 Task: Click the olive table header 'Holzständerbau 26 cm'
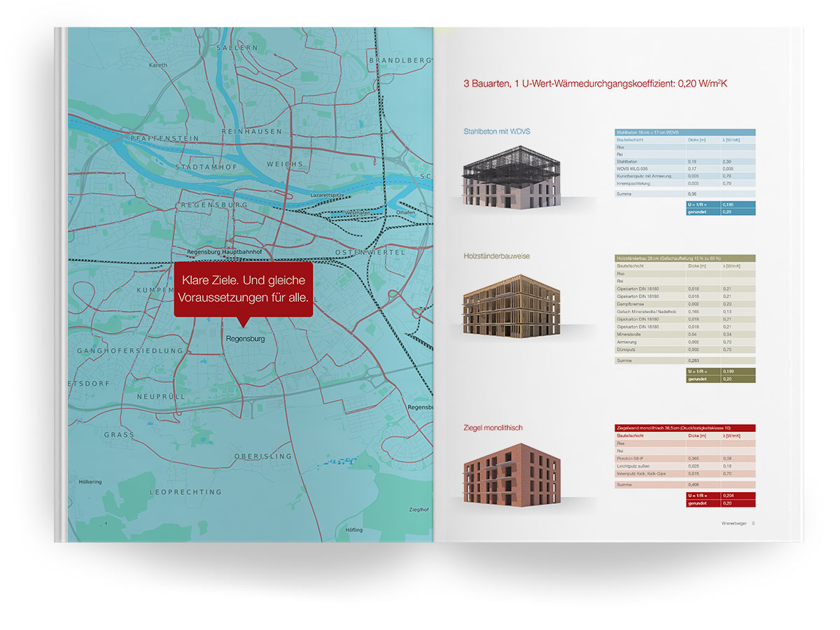[x=685, y=258]
